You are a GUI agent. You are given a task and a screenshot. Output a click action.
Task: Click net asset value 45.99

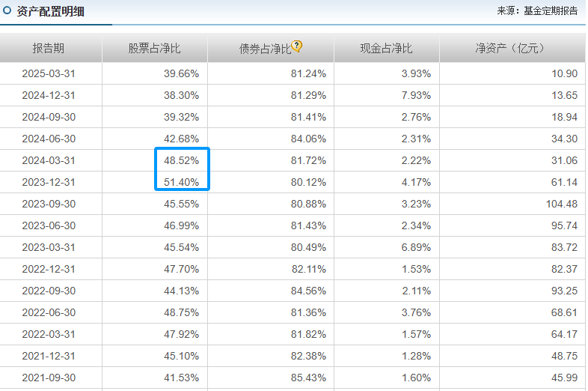564,378
